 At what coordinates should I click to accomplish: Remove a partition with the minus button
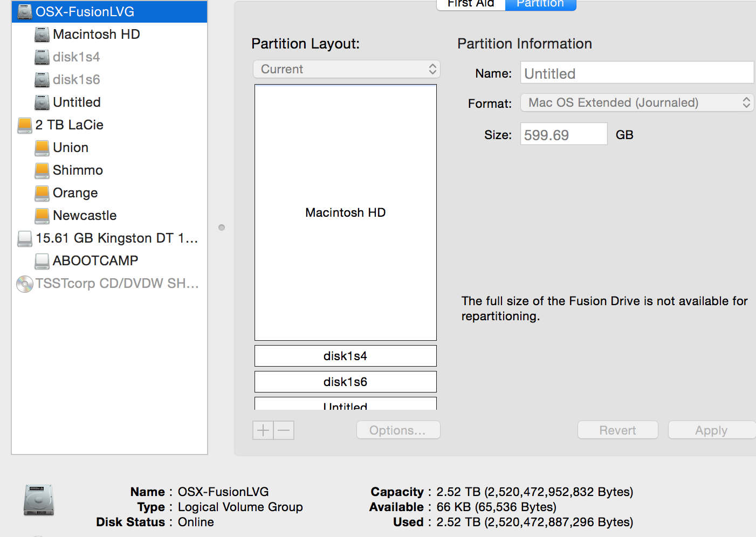coord(284,430)
